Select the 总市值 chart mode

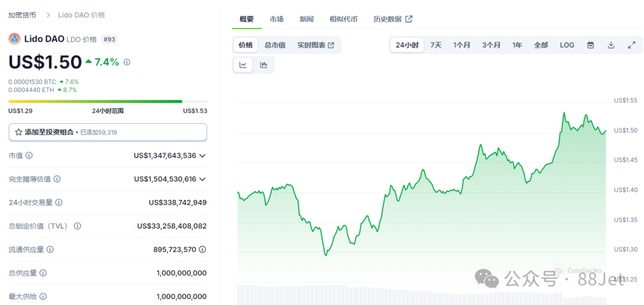[275, 45]
